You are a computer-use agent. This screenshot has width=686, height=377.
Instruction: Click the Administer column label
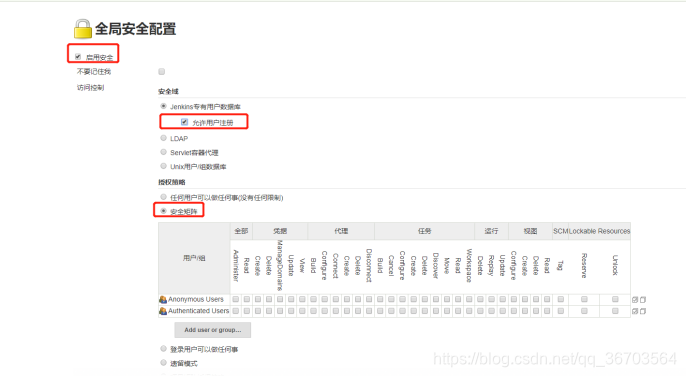pyautogui.click(x=236, y=265)
